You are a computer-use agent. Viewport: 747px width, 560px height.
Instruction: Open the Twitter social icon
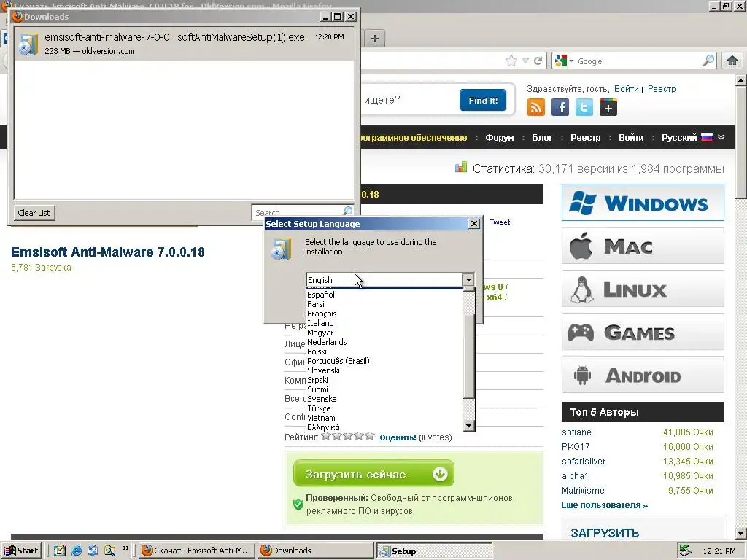tap(584, 107)
